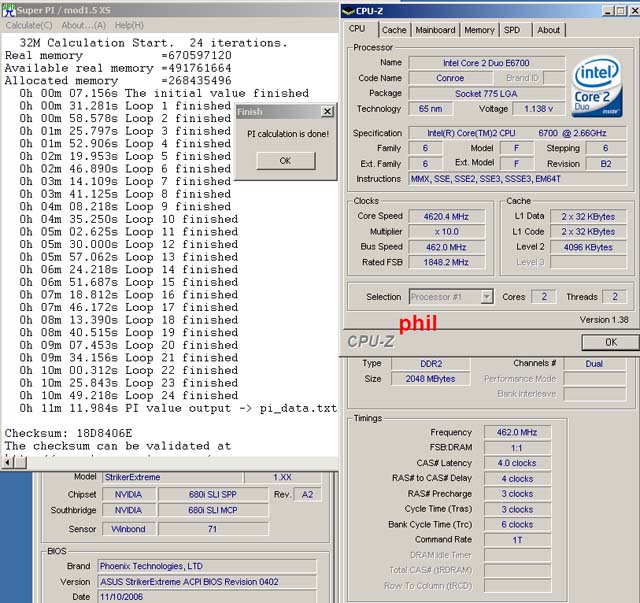
Task: Switch to the Cache tab
Action: 394,30
